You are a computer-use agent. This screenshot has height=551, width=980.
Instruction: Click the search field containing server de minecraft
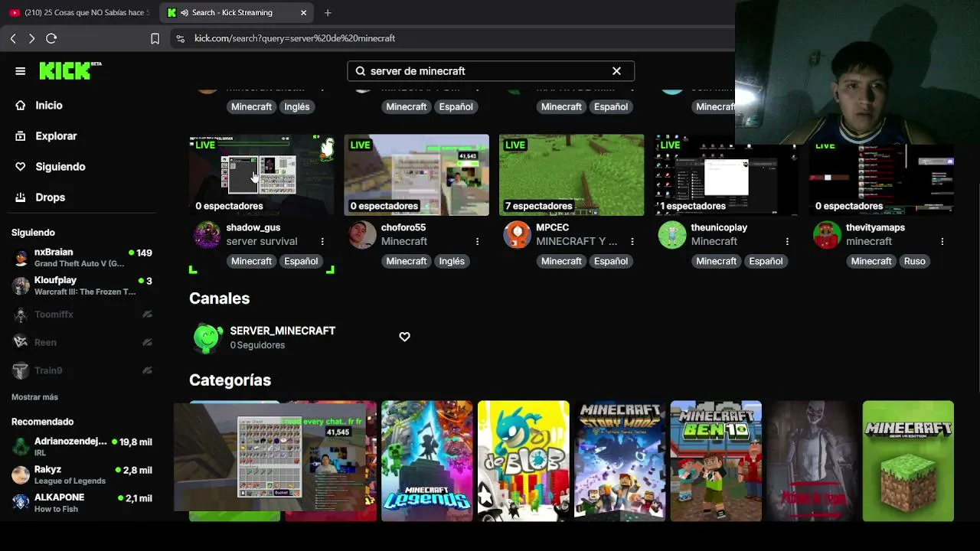491,71
